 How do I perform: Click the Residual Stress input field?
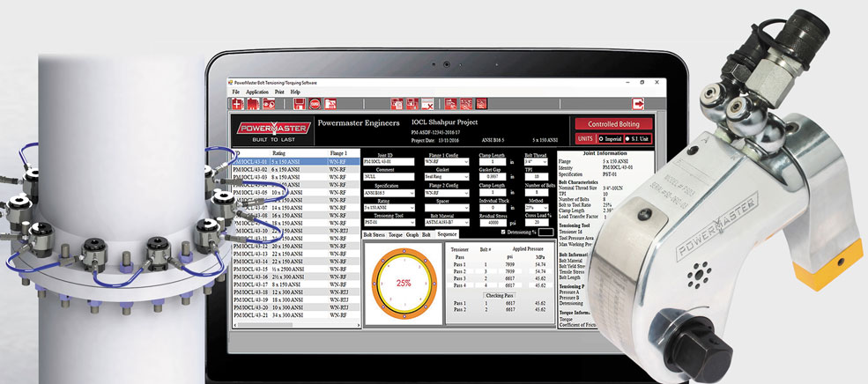pyautogui.click(x=493, y=223)
